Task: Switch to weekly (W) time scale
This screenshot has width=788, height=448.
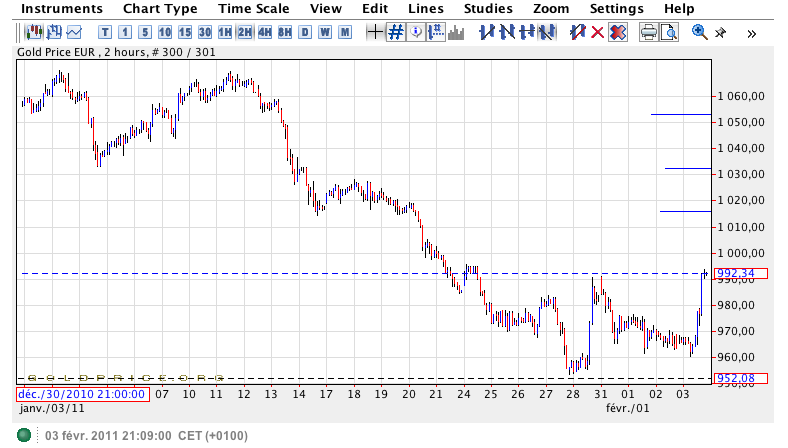Action: [x=325, y=33]
